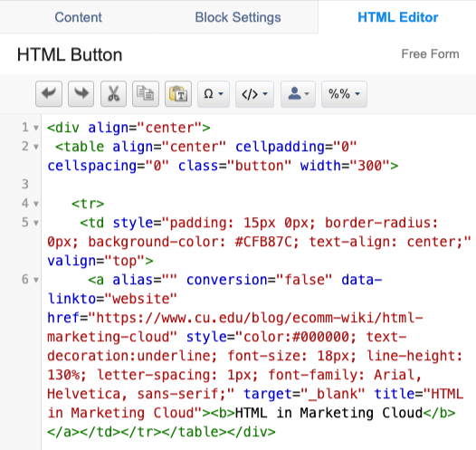
Task: Click the conversion="false" attribute
Action: (x=259, y=280)
